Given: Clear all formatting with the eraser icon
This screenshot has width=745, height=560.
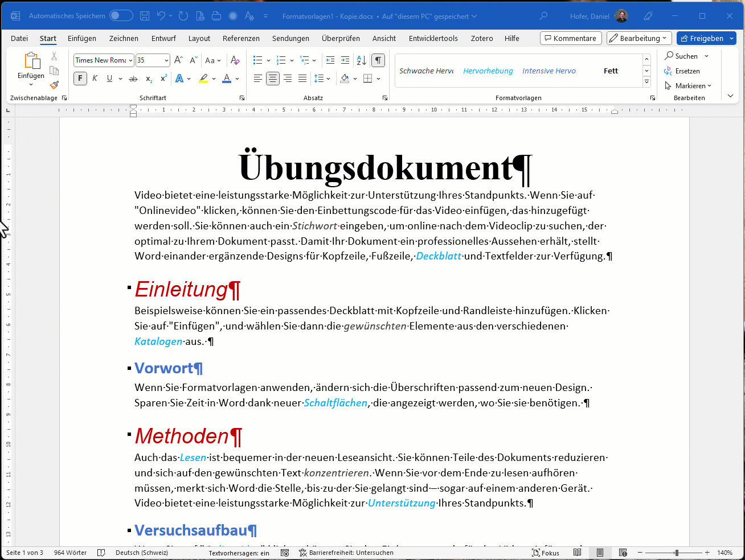Looking at the screenshot, I should [235, 60].
